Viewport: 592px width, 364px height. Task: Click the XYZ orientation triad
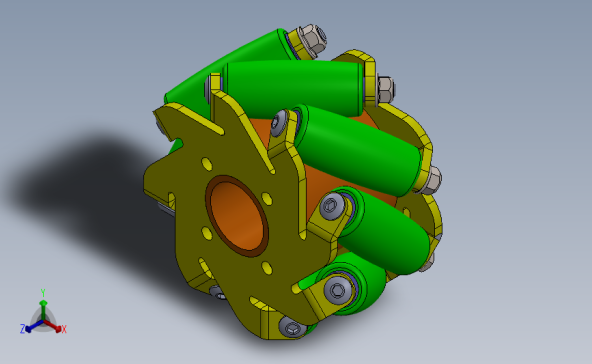43,313
